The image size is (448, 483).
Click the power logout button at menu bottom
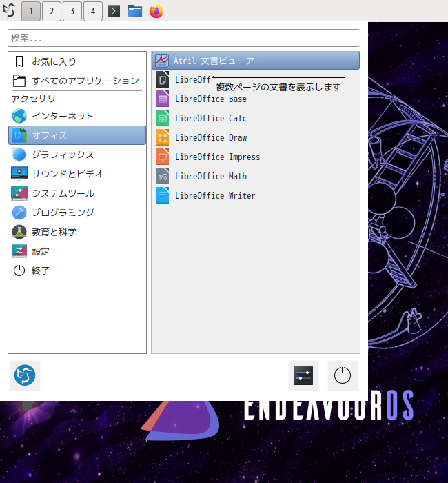point(343,375)
